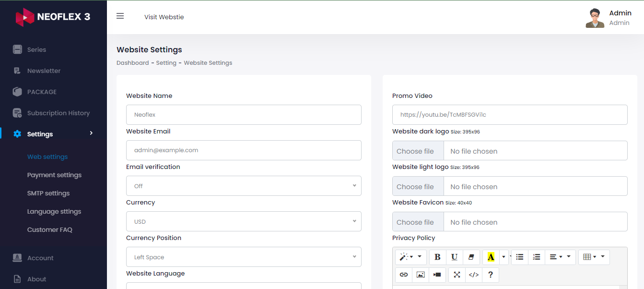The height and width of the screenshot is (289, 644).
Task: Click the Insert Video icon
Action: pyautogui.click(x=437, y=275)
